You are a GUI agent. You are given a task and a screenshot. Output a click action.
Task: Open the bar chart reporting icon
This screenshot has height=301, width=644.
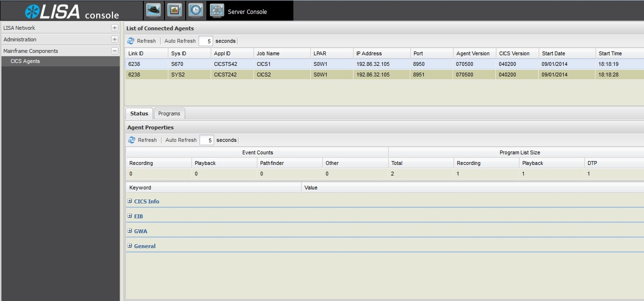tap(174, 10)
